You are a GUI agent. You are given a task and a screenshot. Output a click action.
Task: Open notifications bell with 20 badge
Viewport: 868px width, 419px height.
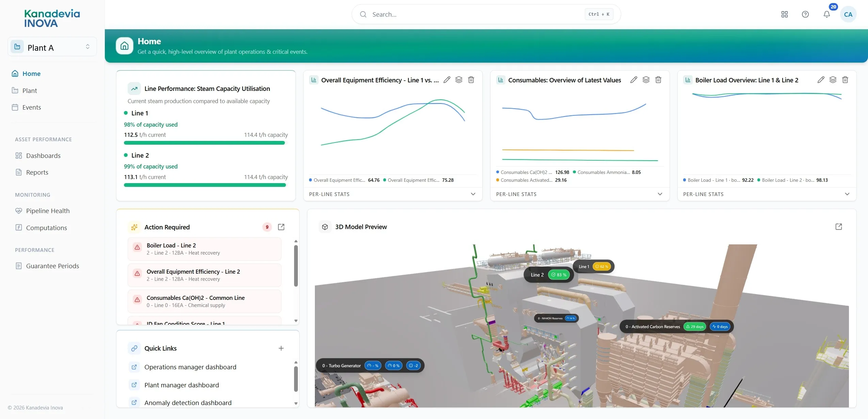pos(826,14)
